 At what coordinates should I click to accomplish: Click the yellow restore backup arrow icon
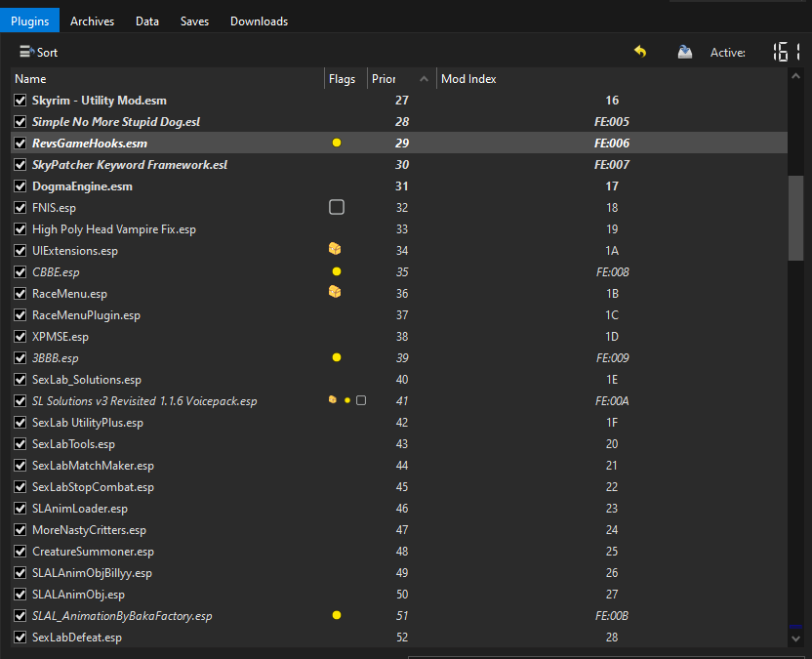[640, 52]
